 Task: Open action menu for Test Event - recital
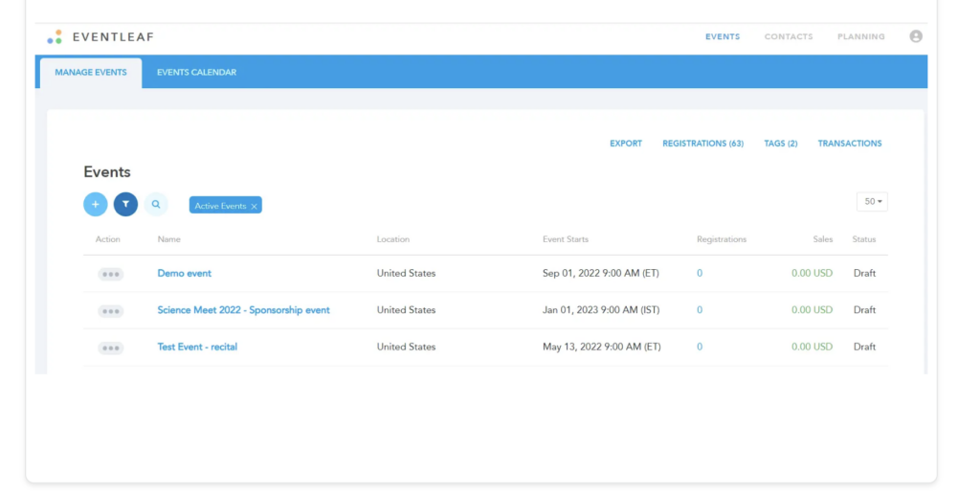[110, 347]
